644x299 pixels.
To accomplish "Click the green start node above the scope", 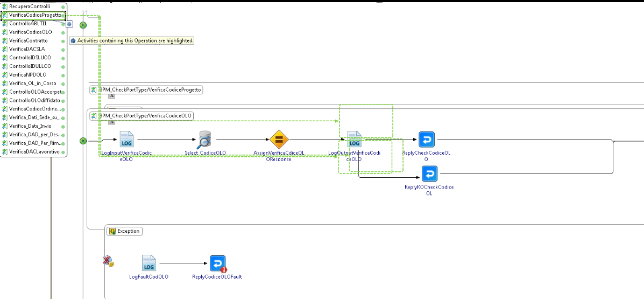I will 83,25.
